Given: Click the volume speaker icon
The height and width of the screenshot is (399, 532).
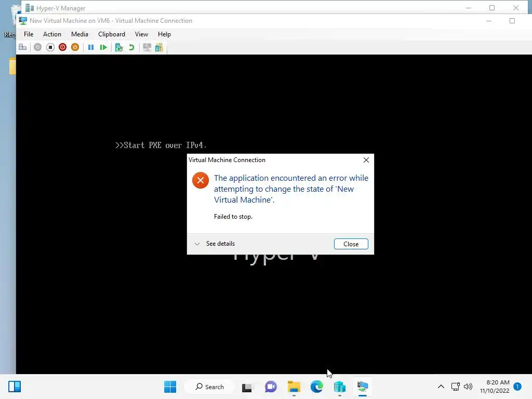Looking at the screenshot, I should (468, 387).
